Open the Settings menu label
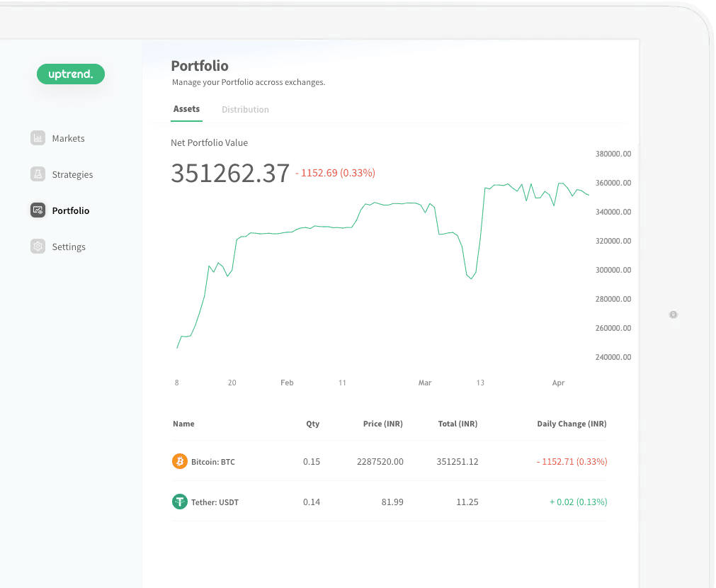The image size is (716, 588). (69, 247)
